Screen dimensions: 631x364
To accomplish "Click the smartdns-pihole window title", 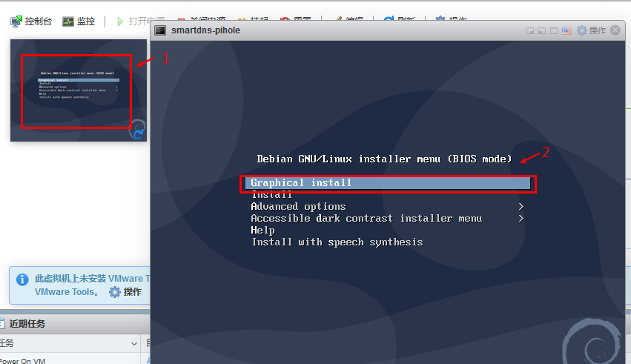I will click(x=205, y=30).
